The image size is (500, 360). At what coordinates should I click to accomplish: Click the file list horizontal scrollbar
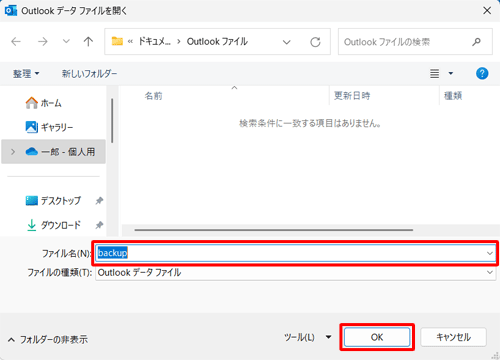274,230
